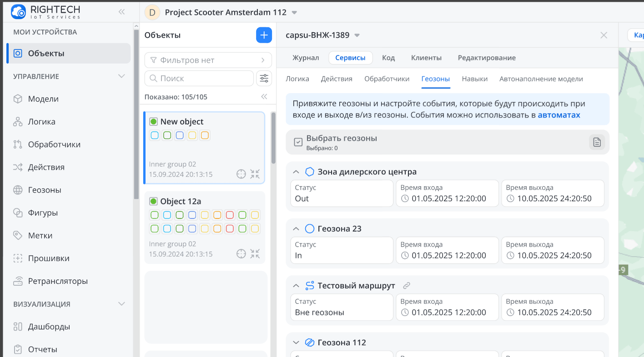Open Ретрансляторы in the sidebar
Screen dimensions: 644x357
coord(58,281)
